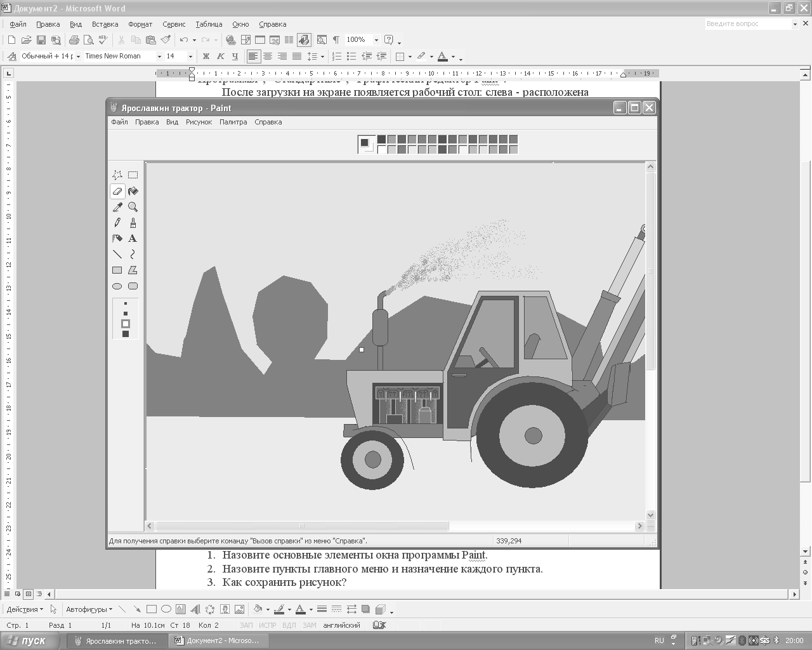Viewport: 812px width, 650px height.
Task: Click the font color button in formatting toolbar
Action: pos(443,56)
